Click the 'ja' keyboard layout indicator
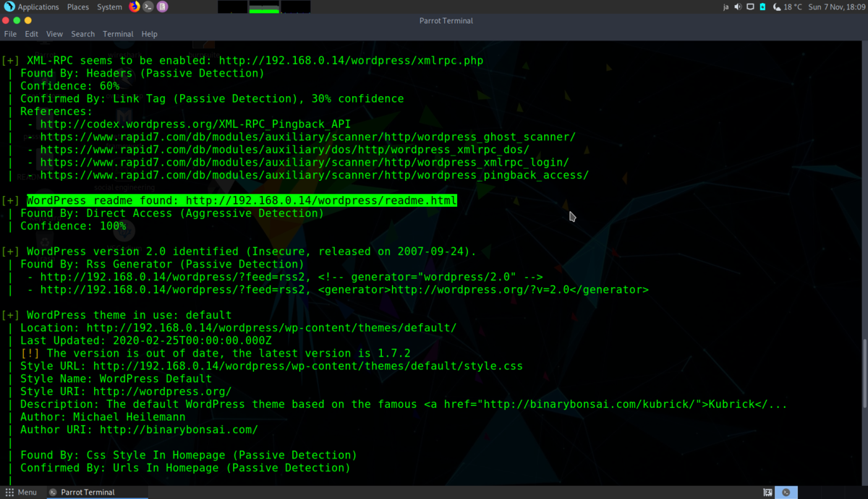The width and height of the screenshot is (868, 499). tap(726, 7)
